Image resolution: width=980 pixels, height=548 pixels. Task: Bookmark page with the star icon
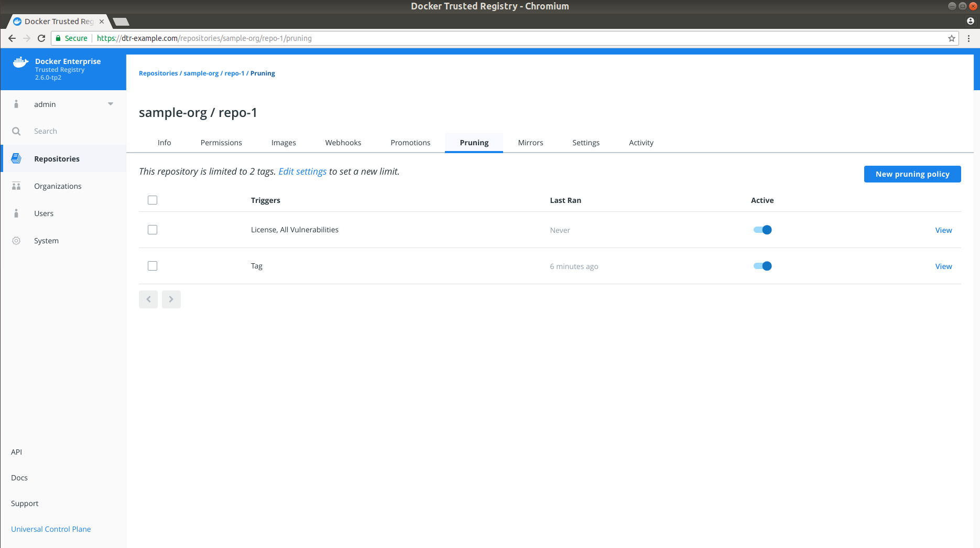(951, 38)
